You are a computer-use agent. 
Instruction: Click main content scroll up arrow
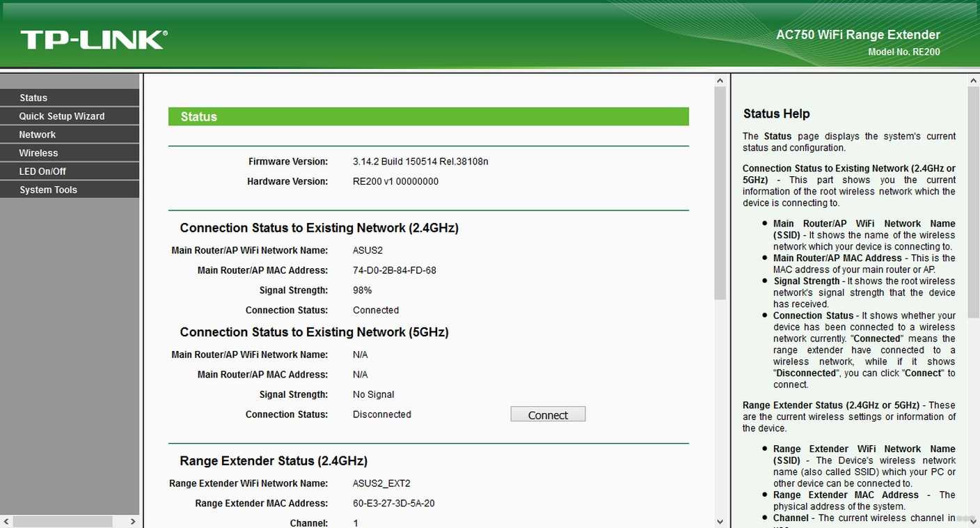720,81
